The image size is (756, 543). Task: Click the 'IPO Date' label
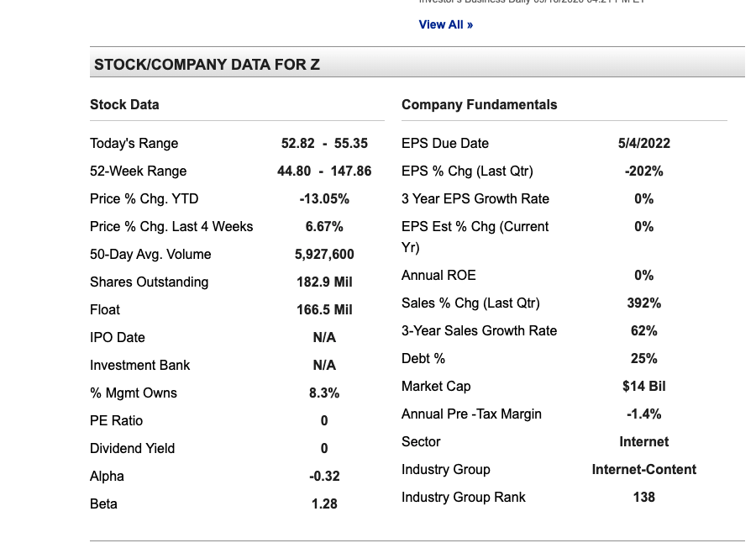[118, 337]
